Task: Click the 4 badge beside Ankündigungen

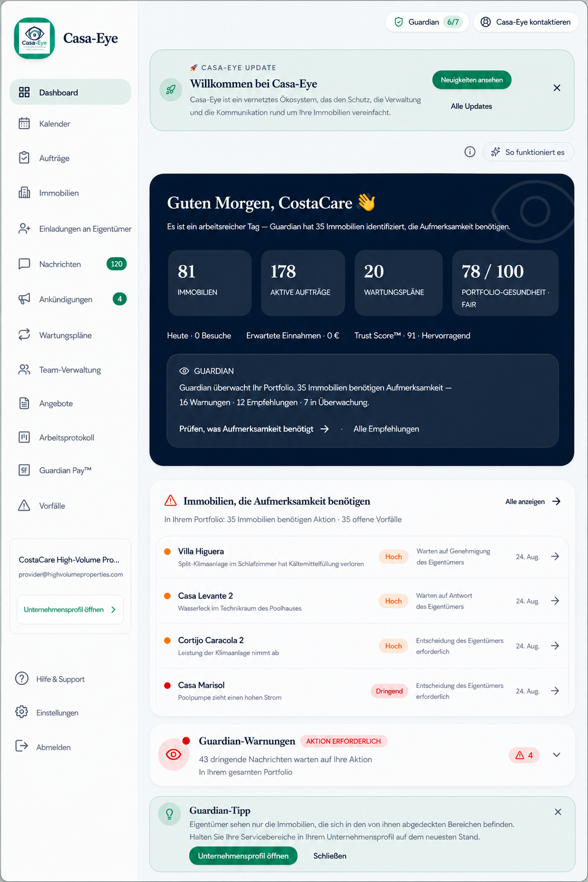Action: tap(119, 299)
